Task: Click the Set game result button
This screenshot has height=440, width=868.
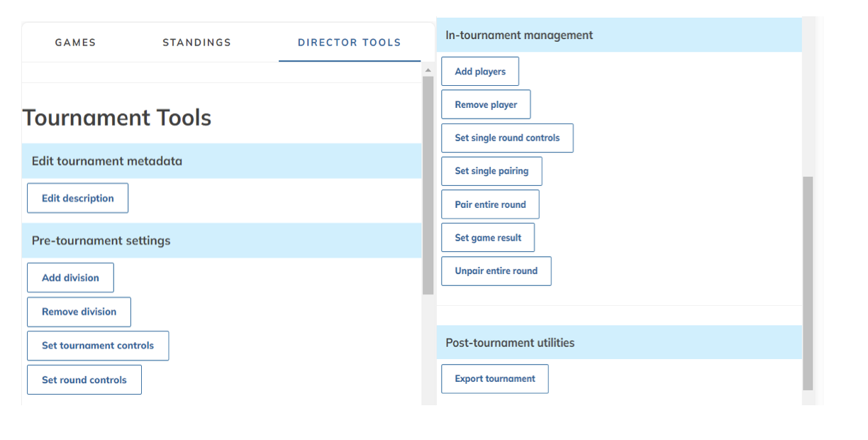Action: click(x=488, y=238)
